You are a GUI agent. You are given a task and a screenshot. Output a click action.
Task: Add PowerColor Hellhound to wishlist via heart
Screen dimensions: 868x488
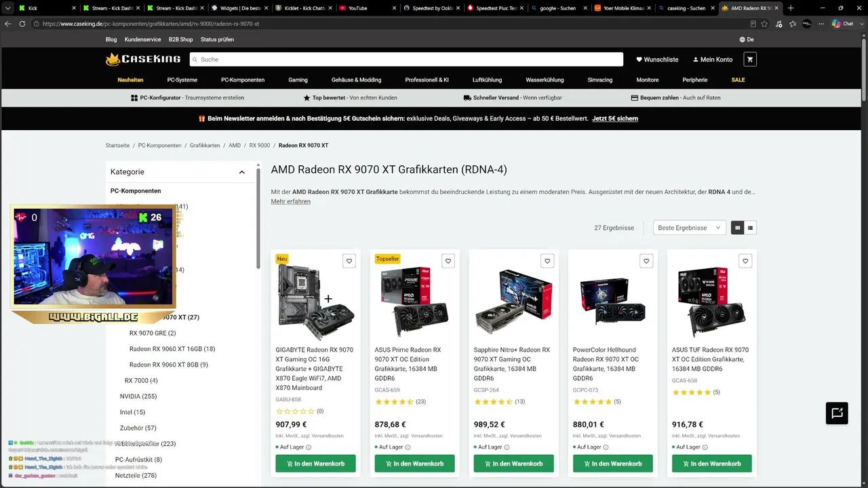tap(646, 261)
